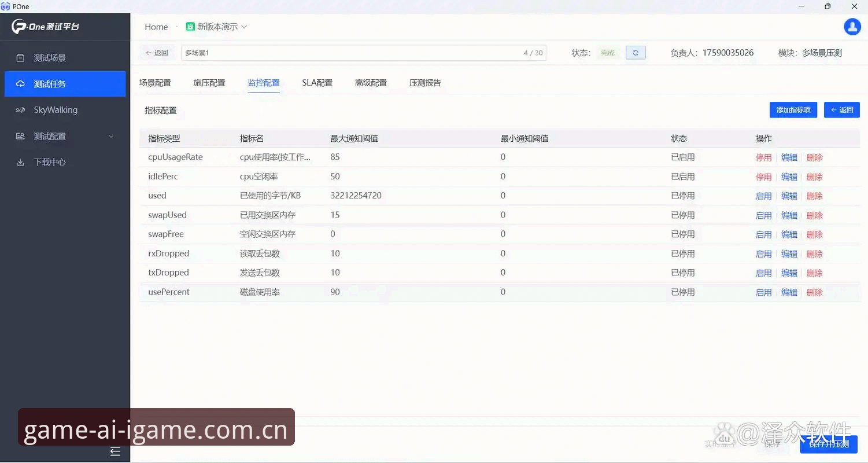868x463 pixels.
Task: Disable the cpuUsageRate metric via 停用
Action: [763, 157]
